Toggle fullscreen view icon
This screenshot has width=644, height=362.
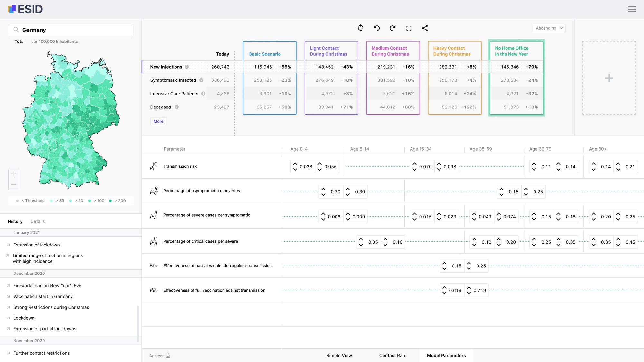pyautogui.click(x=409, y=28)
